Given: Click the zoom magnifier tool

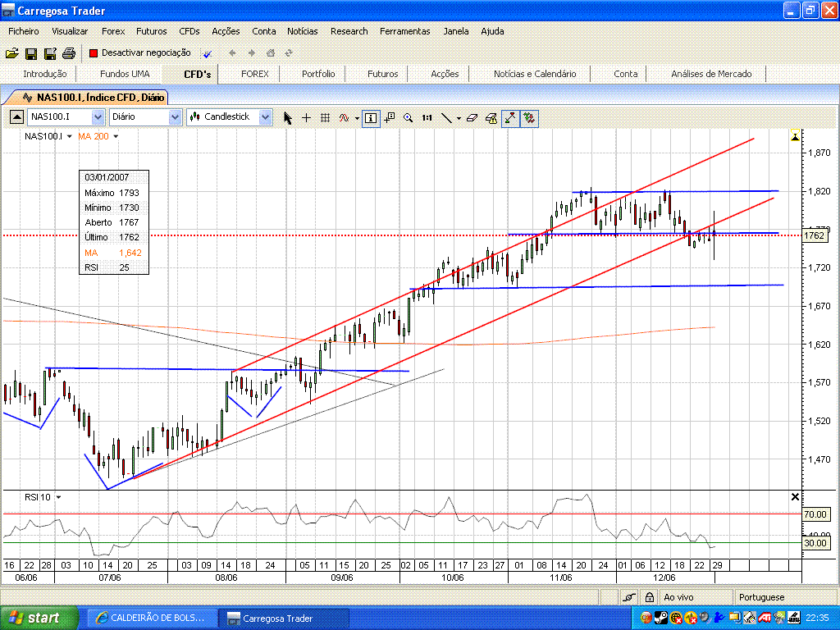Looking at the screenshot, I should coord(408,117).
